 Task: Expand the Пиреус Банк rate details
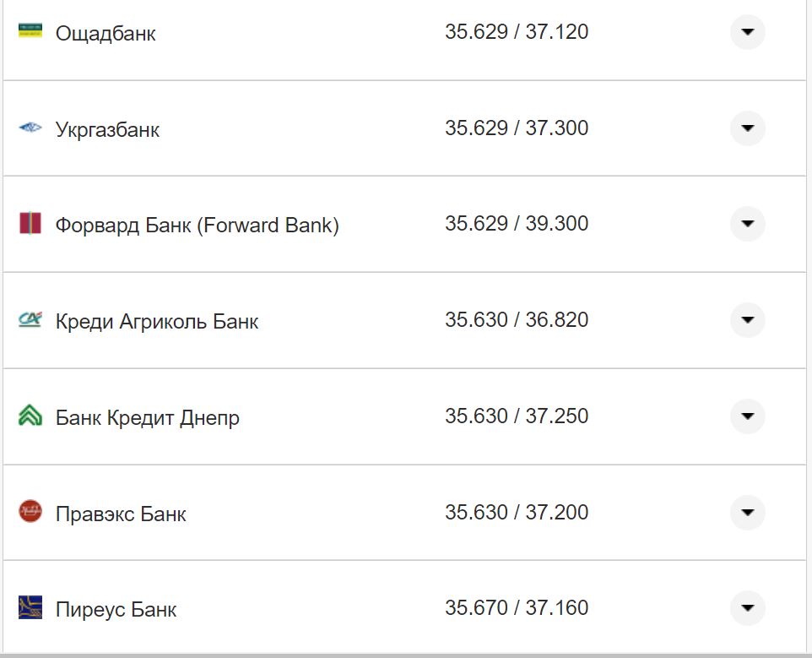pyautogui.click(x=747, y=607)
